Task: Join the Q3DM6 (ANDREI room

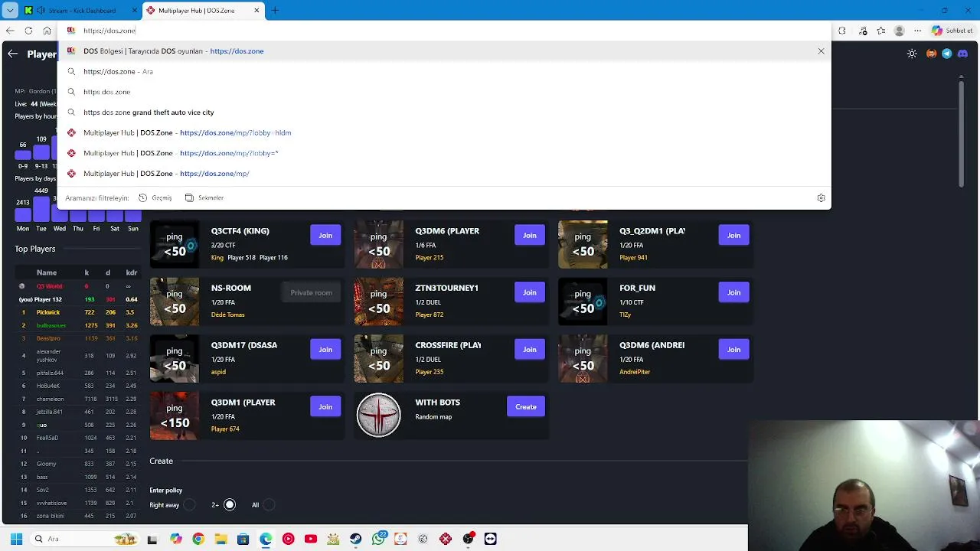Action: pos(733,350)
